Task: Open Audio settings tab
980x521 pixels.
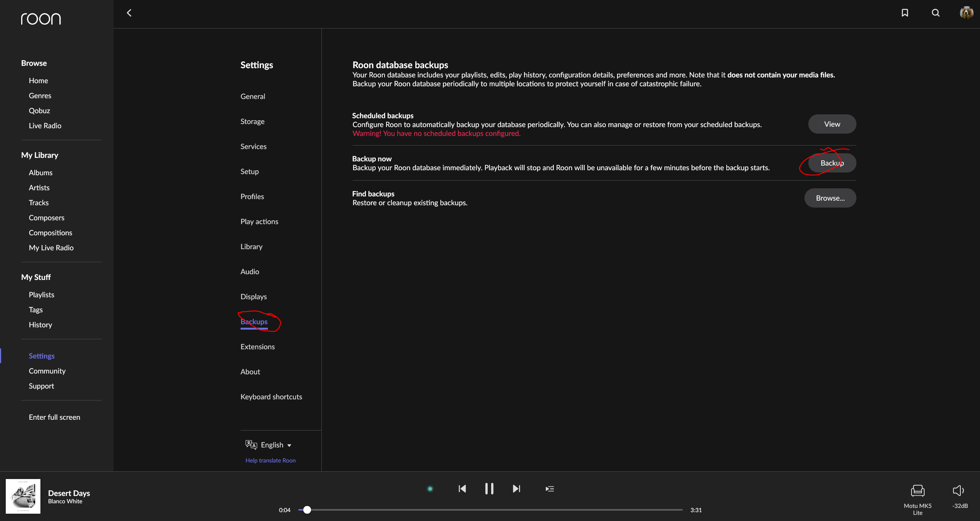Action: pyautogui.click(x=250, y=271)
